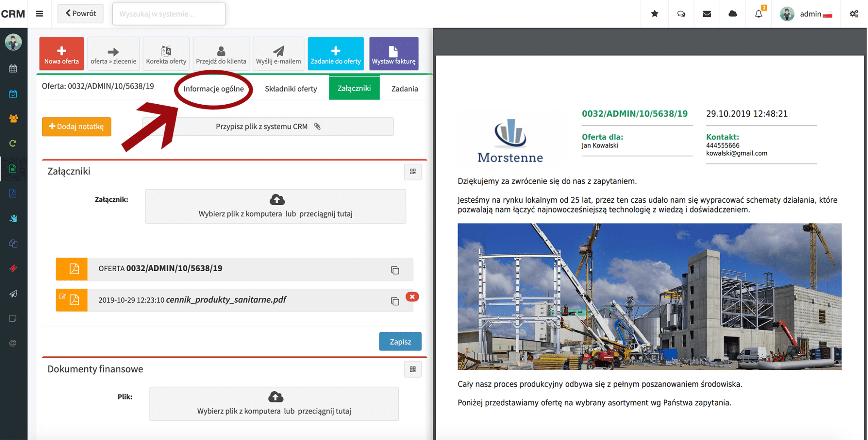Open the at-sign email sidebar icon

point(13,343)
